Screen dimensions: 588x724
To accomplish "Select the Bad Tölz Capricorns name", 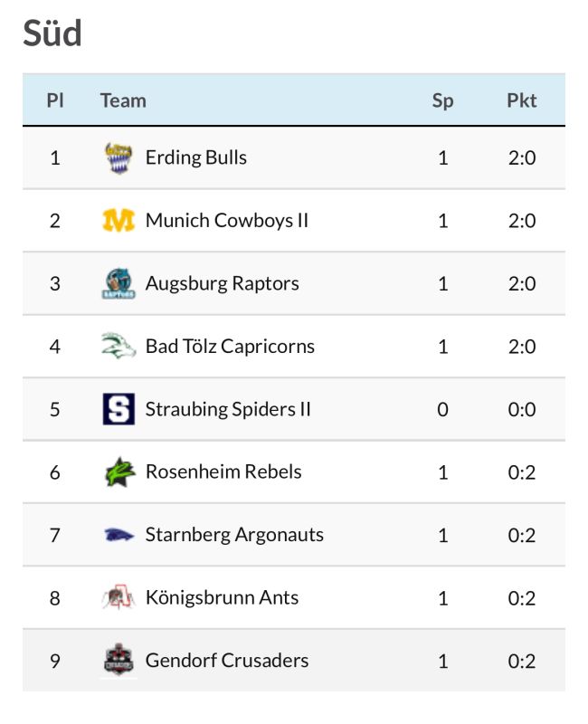I will coord(230,347).
